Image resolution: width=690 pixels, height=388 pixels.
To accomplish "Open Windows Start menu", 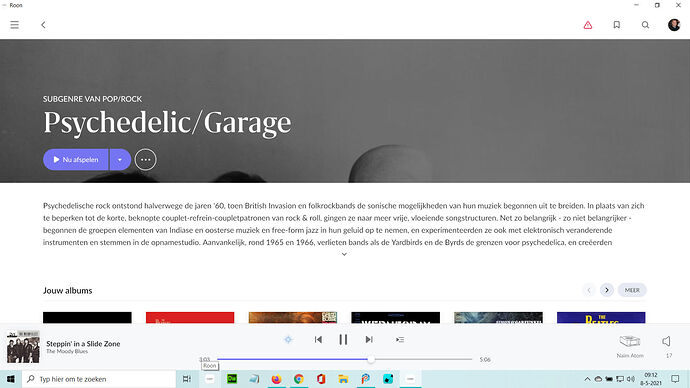I will pos(11,379).
